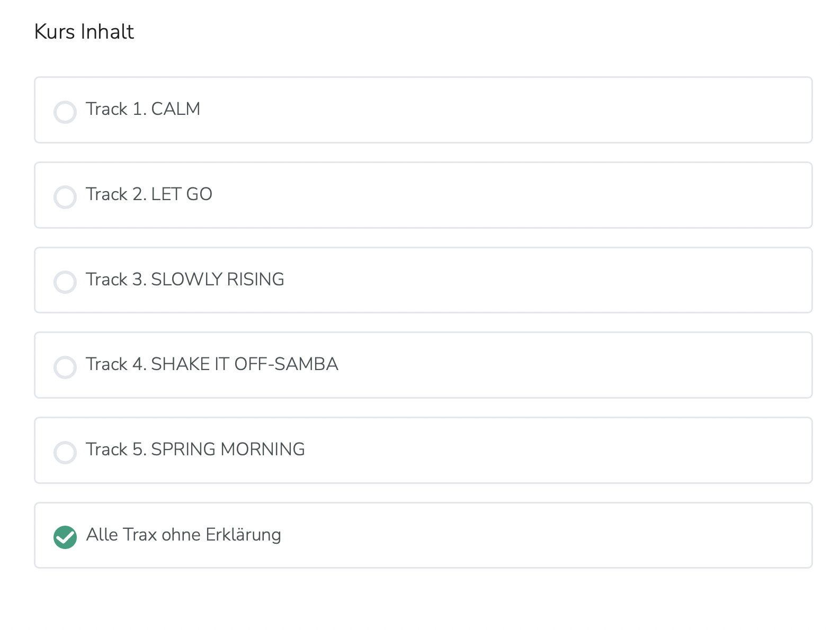The image size is (840, 630).
Task: Click the empty status circle for Track 2. LET GO
Action: [65, 197]
